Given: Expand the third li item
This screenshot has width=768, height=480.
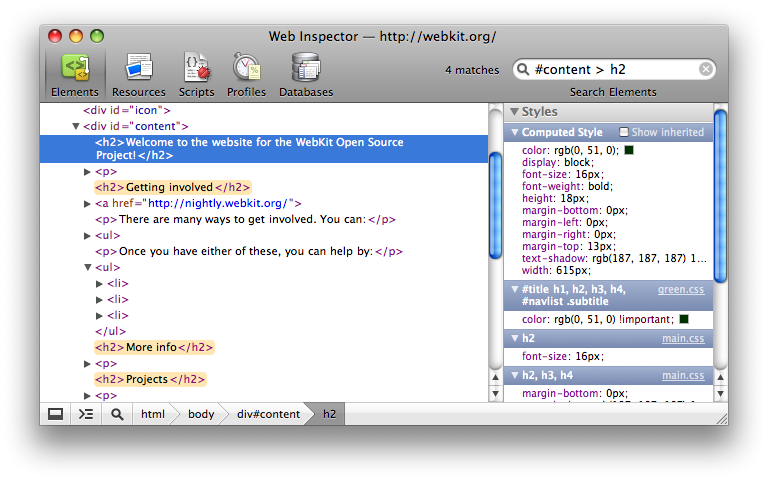Looking at the screenshot, I should (x=99, y=315).
